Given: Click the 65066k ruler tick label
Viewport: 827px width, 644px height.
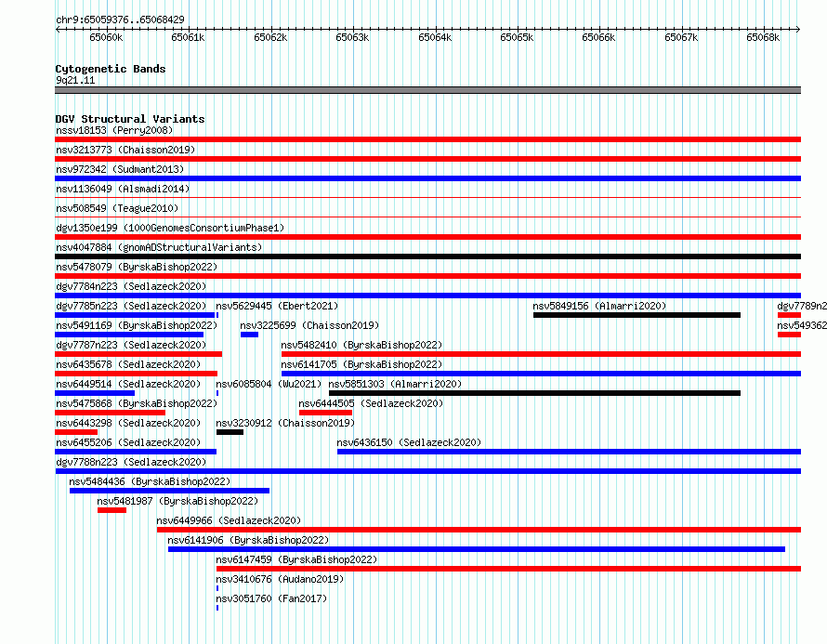Looking at the screenshot, I should click(x=598, y=37).
